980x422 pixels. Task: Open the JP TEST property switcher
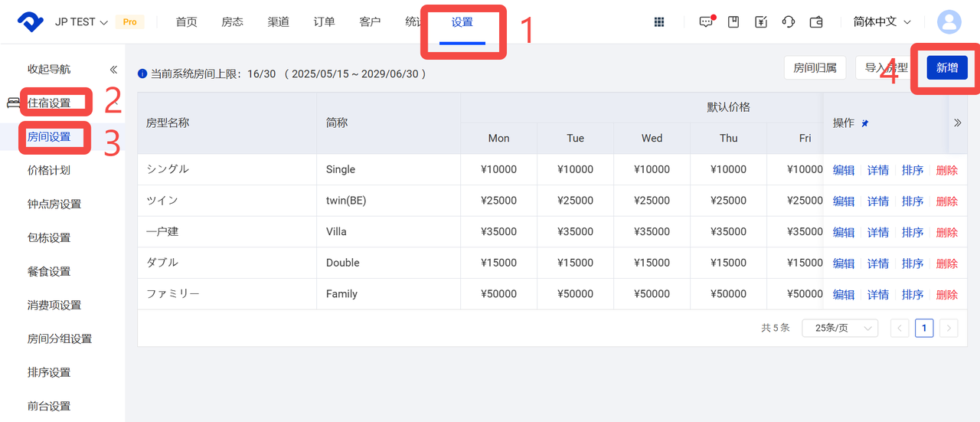tap(80, 22)
